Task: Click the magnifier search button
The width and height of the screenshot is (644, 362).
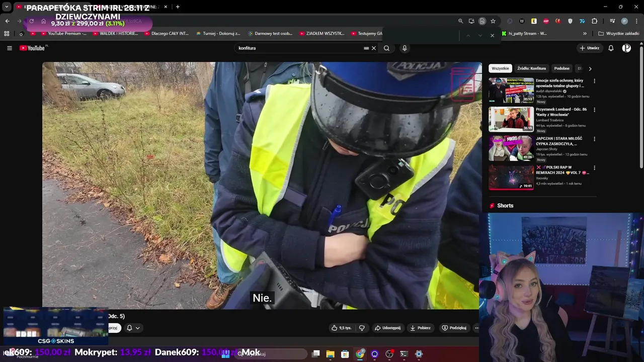Action: 386,48
